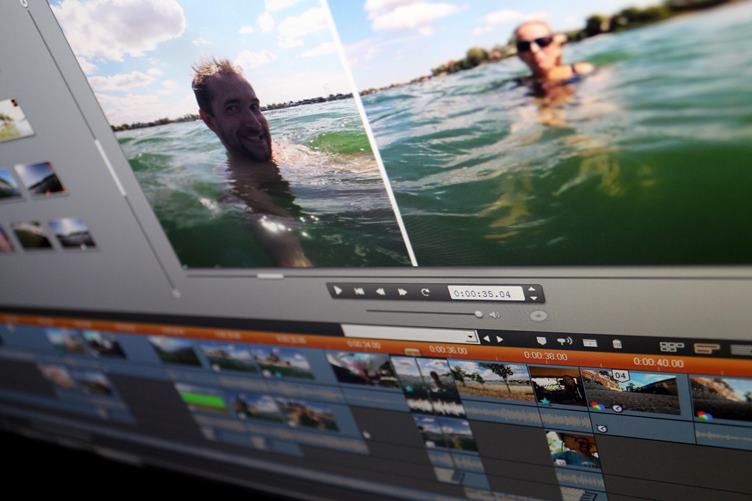Click the color correction icon on the 04 clip

tap(597, 407)
